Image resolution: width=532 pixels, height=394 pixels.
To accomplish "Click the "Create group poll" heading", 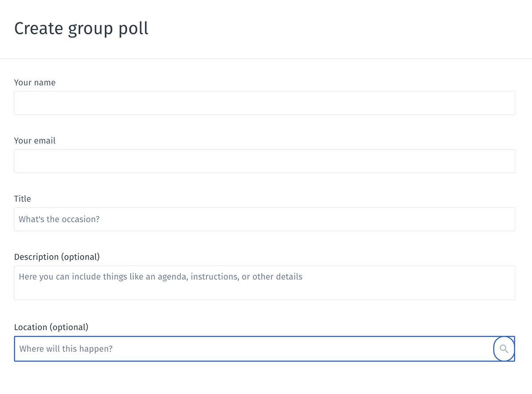I will coord(81,29).
